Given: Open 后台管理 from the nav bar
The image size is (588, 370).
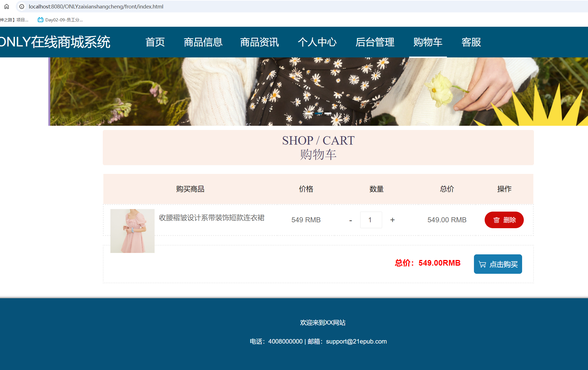Looking at the screenshot, I should click(375, 42).
